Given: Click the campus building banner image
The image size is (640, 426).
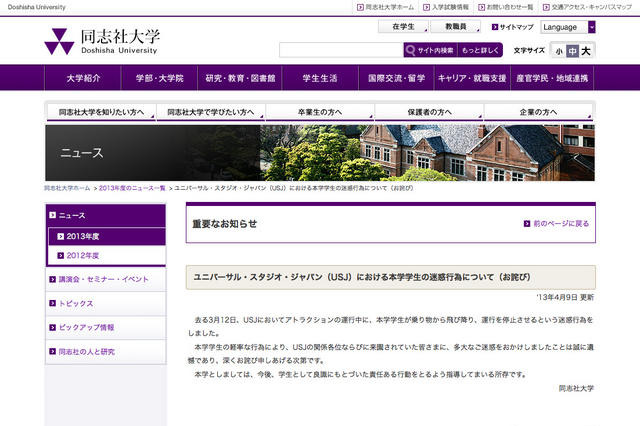Looking at the screenshot, I should click(x=320, y=153).
